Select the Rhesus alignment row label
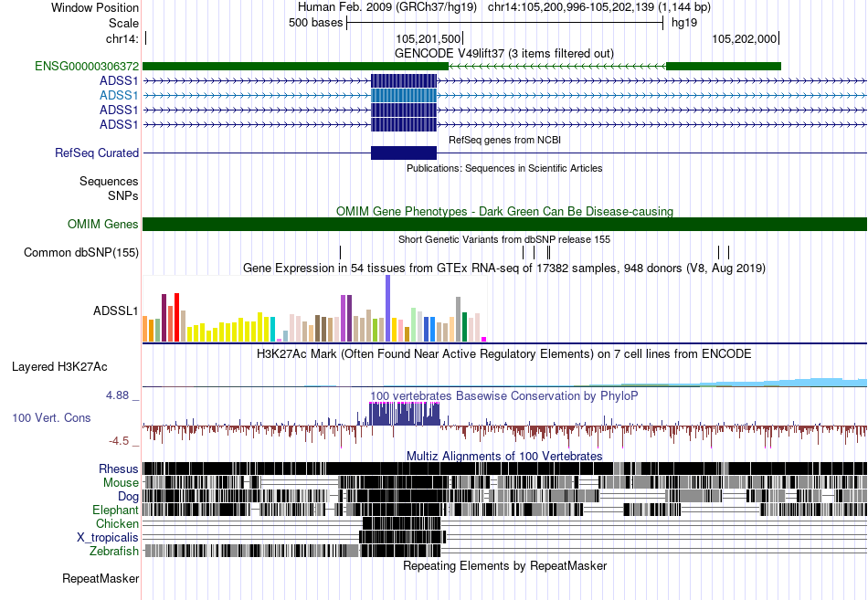Viewport: 868px width, 600px height. pyautogui.click(x=119, y=468)
